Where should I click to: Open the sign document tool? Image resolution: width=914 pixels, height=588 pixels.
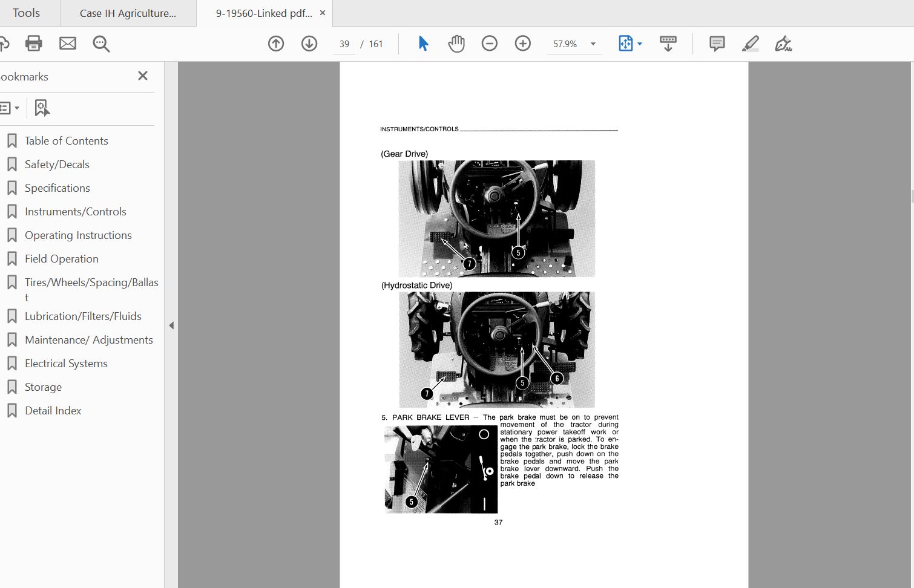coord(783,44)
